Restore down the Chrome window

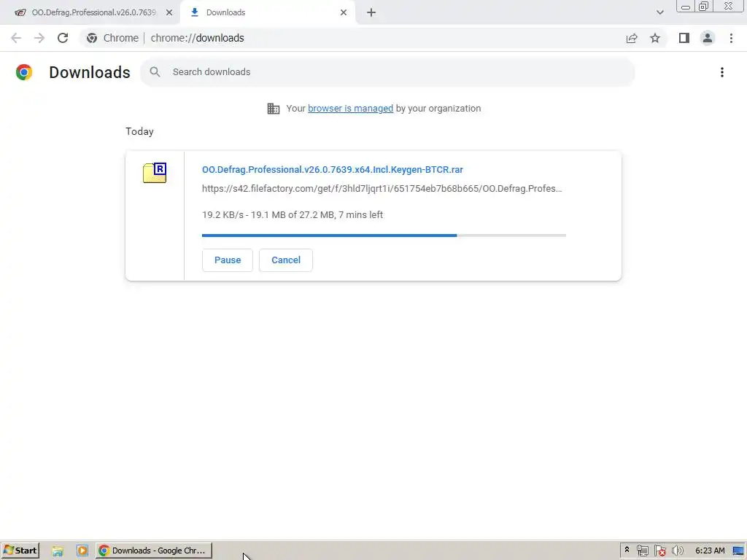coord(704,7)
